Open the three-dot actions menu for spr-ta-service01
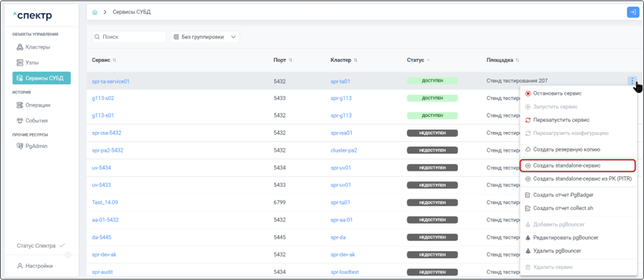This screenshot has height=280, width=644. point(632,81)
